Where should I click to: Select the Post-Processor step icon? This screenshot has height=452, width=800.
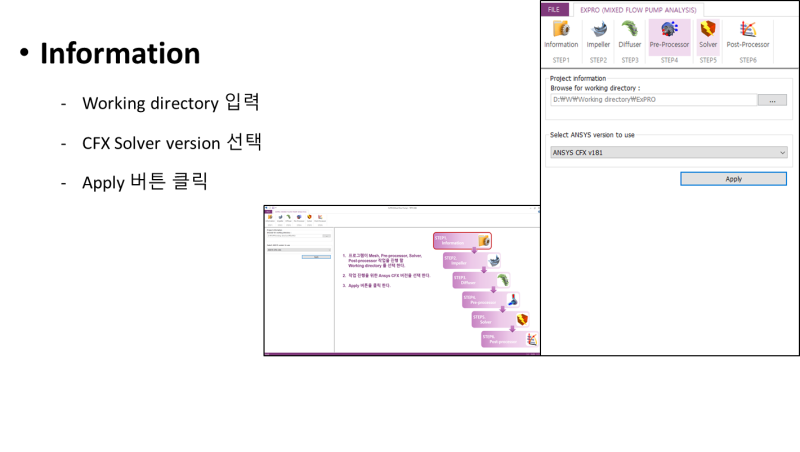(x=748, y=35)
